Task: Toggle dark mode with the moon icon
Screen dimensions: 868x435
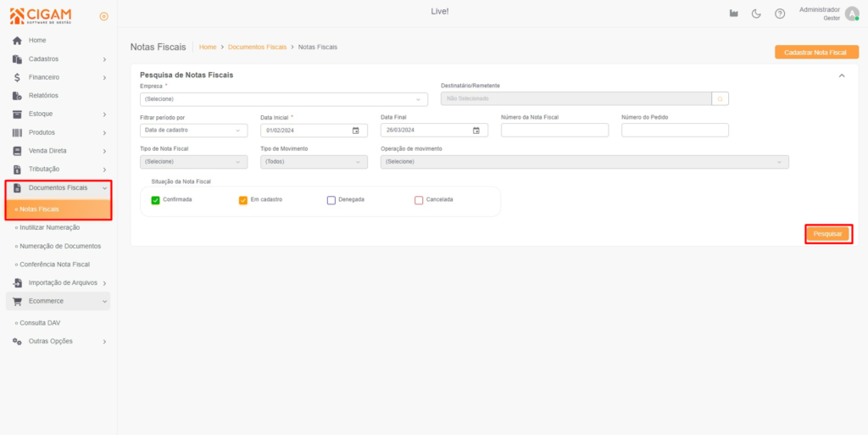Action: coord(756,14)
